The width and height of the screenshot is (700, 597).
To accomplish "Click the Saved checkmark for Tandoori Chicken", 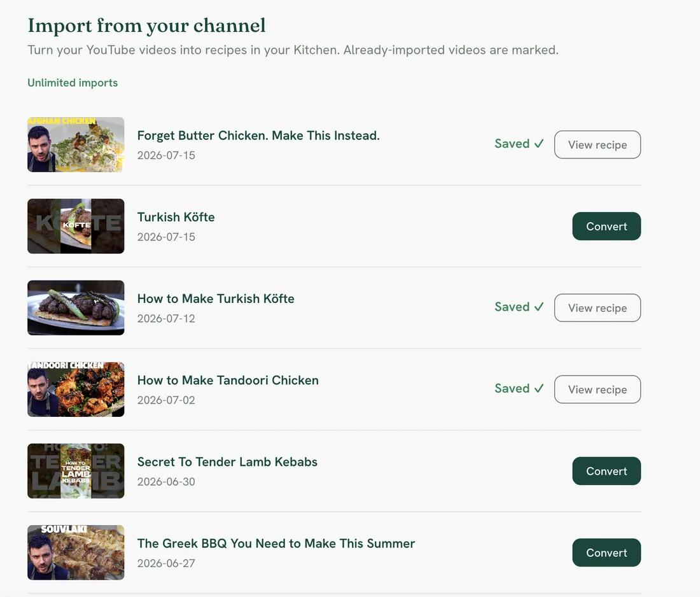I will (519, 388).
